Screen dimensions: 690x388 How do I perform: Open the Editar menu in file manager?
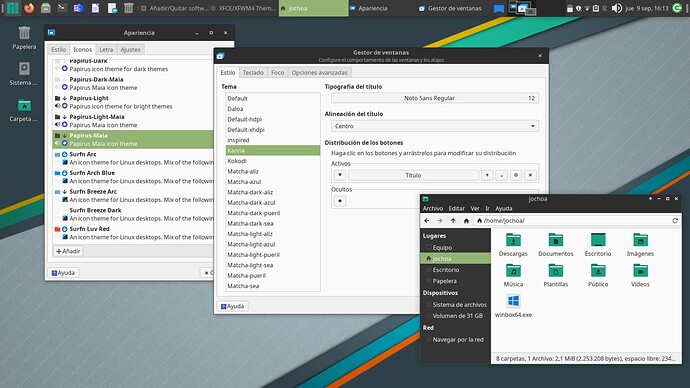point(456,209)
